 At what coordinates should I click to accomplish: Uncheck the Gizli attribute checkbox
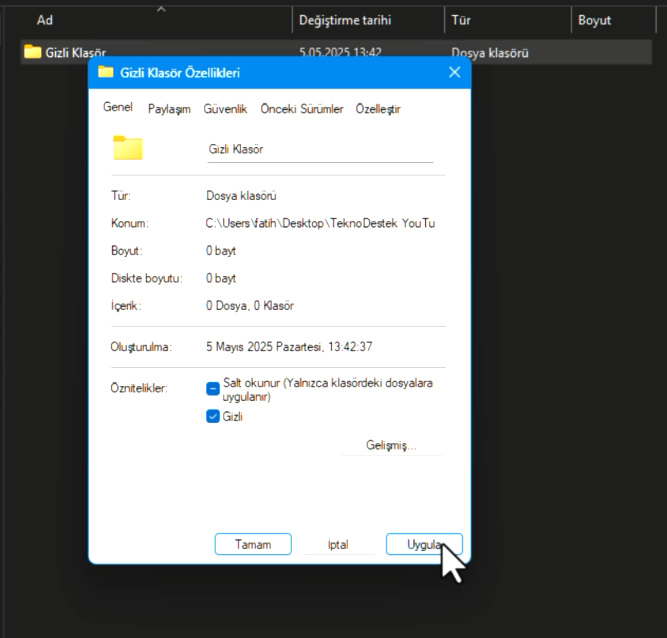pos(213,417)
